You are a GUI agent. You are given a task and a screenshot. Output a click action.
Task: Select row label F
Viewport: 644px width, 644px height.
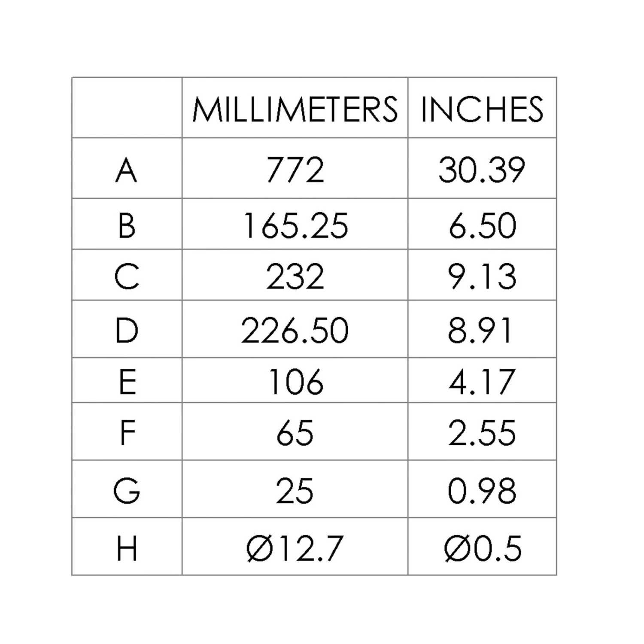[127, 433]
